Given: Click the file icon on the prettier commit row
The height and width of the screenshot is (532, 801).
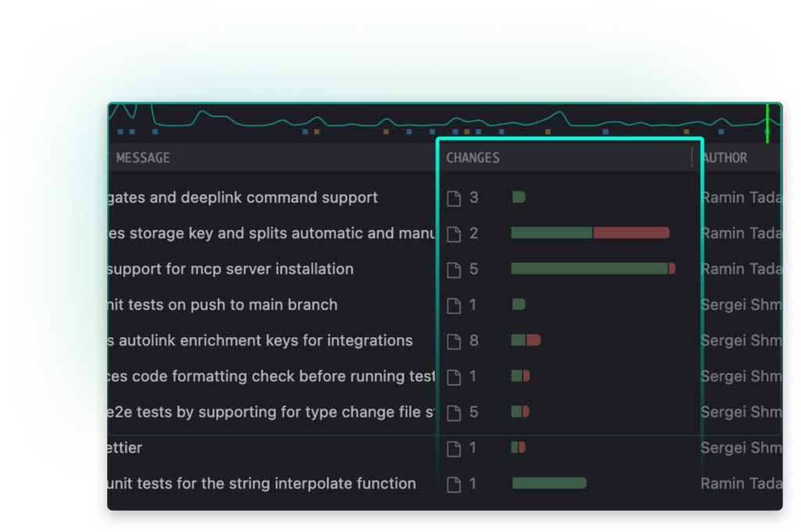Looking at the screenshot, I should [453, 448].
